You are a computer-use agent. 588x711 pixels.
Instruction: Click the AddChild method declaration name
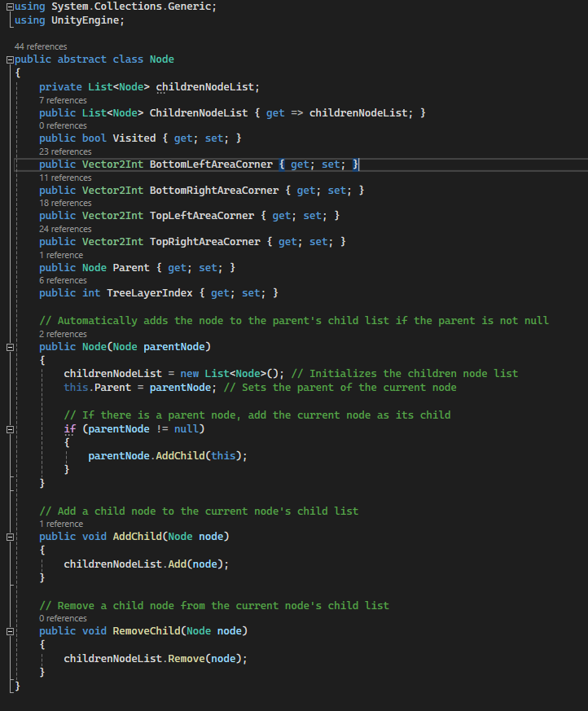coord(138,537)
